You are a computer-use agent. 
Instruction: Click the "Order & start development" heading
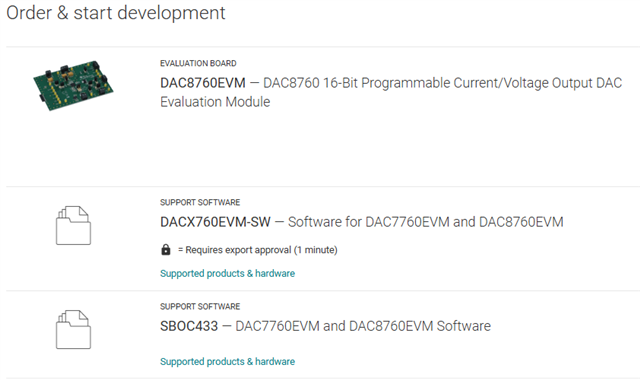(x=116, y=13)
